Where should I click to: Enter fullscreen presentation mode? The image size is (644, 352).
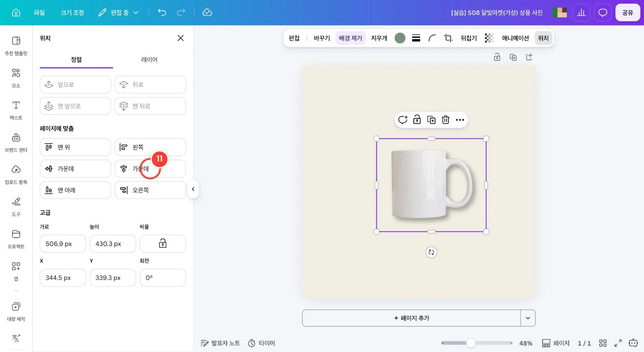click(x=618, y=343)
